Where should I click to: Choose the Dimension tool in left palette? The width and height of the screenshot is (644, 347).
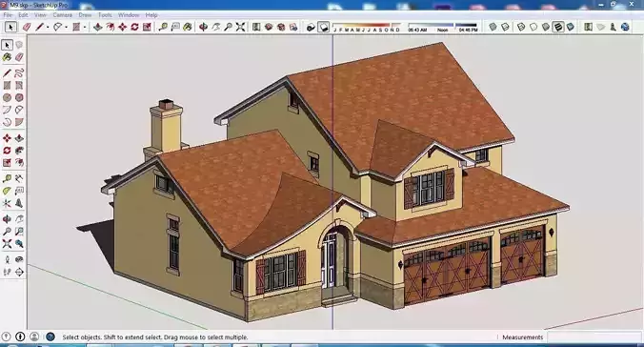click(19, 178)
